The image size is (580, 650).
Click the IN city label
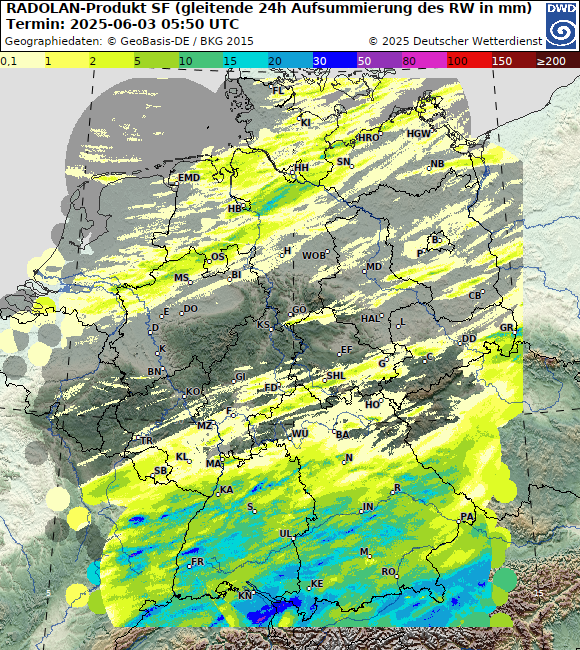pyautogui.click(x=368, y=506)
